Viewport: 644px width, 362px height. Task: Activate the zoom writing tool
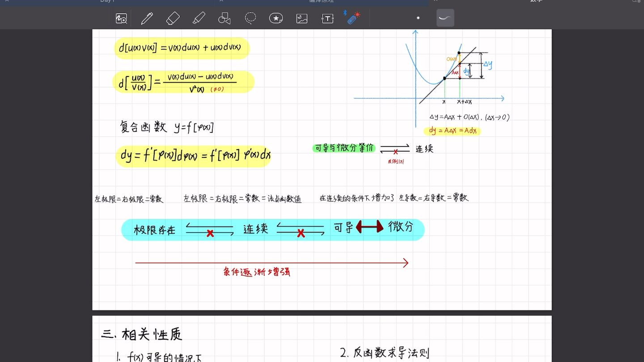[x=121, y=18]
